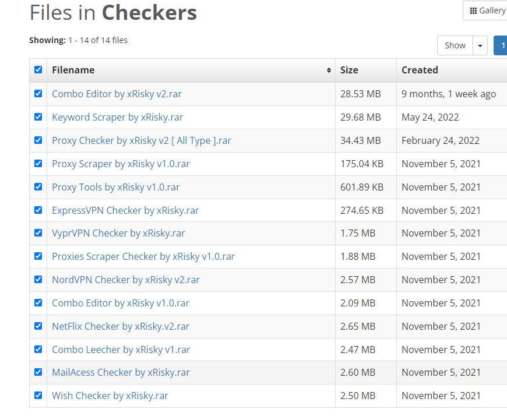Open Combo Leecher by xRisky v1.rar

tap(121, 350)
